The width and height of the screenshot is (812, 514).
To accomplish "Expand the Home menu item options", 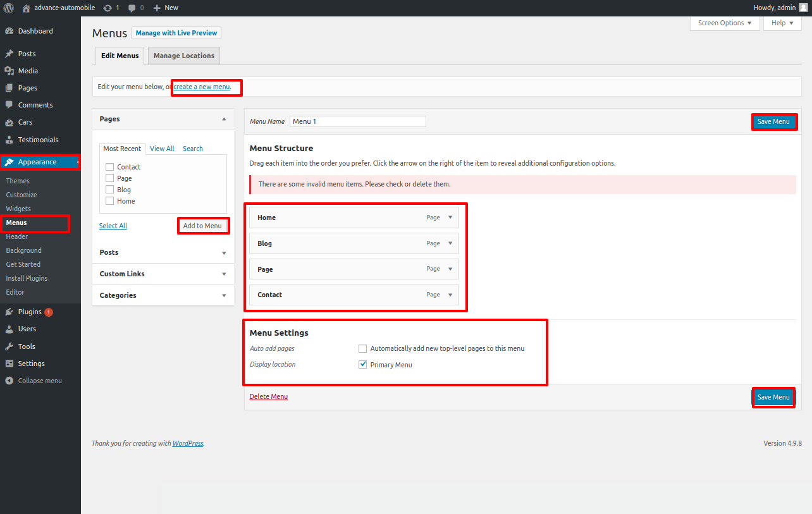I will (450, 217).
